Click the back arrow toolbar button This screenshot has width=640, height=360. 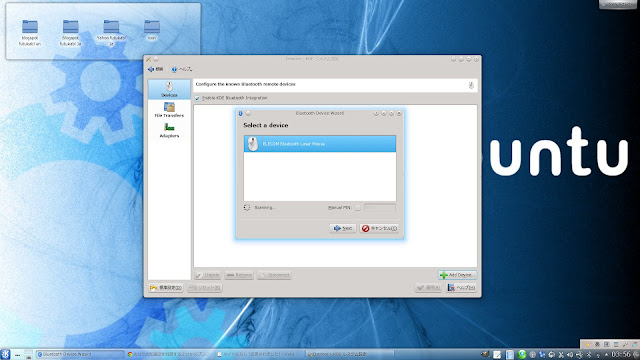(x=155, y=69)
